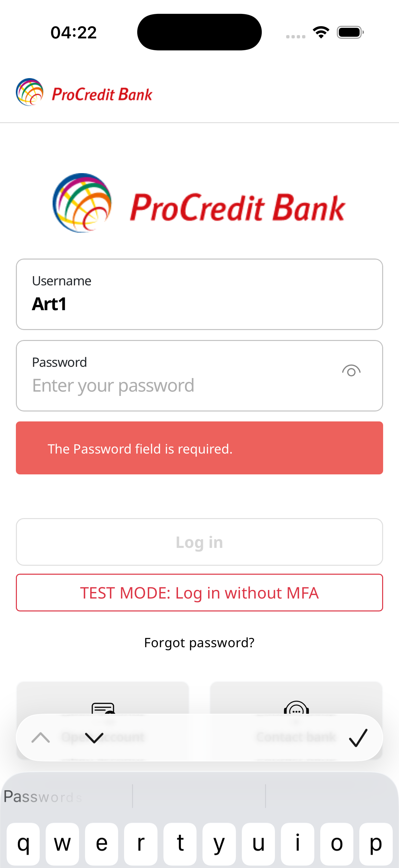
Task: Tap the Wi-Fi status icon
Action: (321, 32)
